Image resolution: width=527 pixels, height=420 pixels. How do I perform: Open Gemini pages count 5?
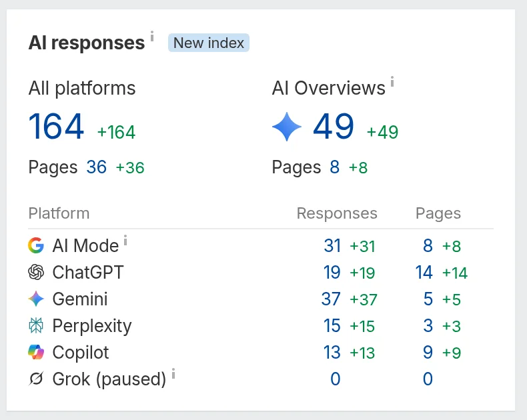click(x=428, y=299)
